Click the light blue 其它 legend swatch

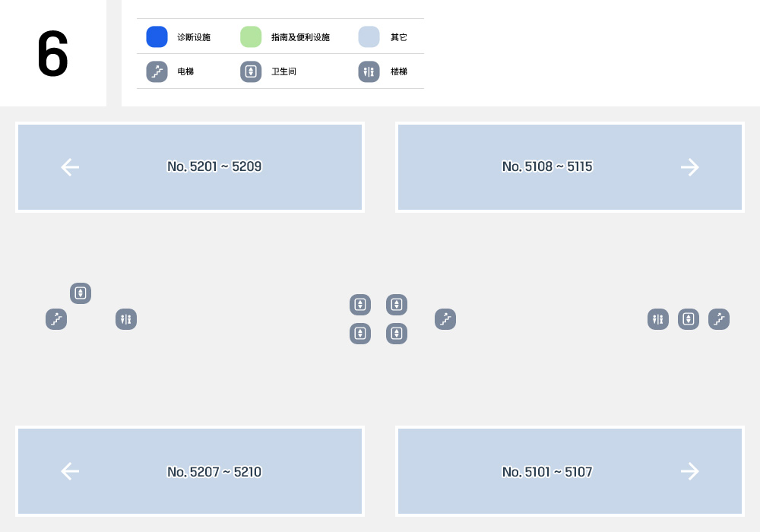[x=369, y=36]
